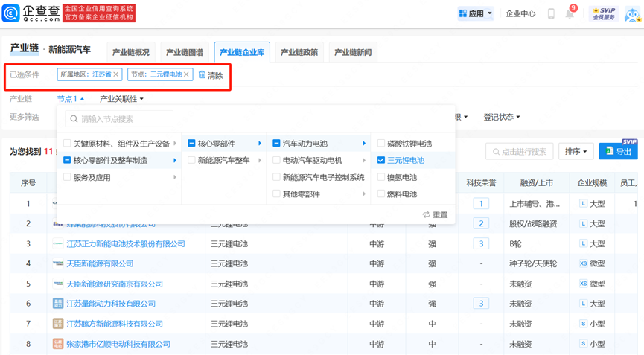The width and height of the screenshot is (644, 355).
Task: Click the XS size badge for 天臣新能源有限公司 row
Action: tap(583, 263)
